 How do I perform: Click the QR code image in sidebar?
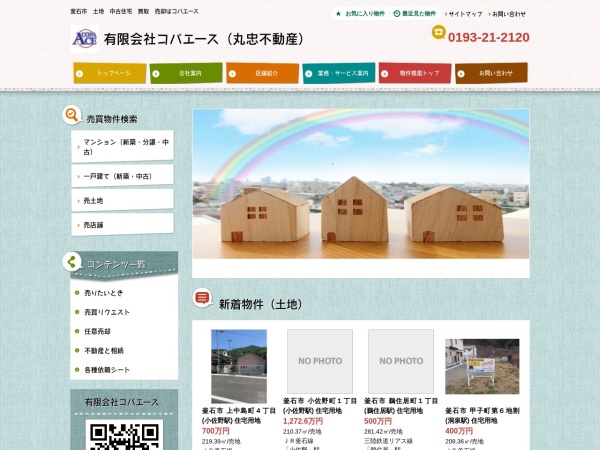[x=124, y=435]
